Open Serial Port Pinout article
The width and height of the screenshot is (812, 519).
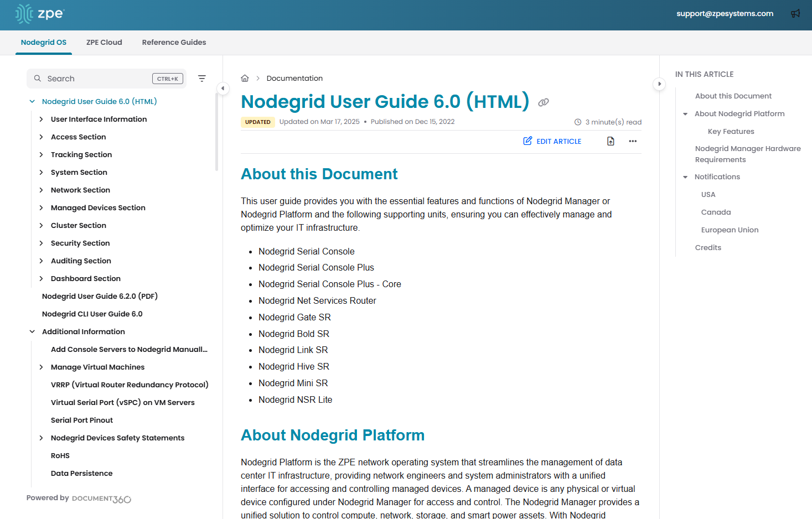pyautogui.click(x=82, y=420)
